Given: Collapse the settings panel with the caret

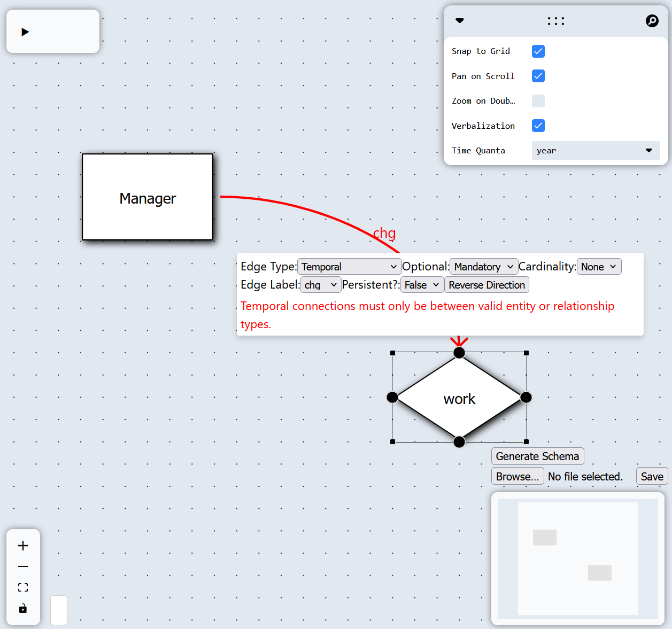Looking at the screenshot, I should click(459, 20).
